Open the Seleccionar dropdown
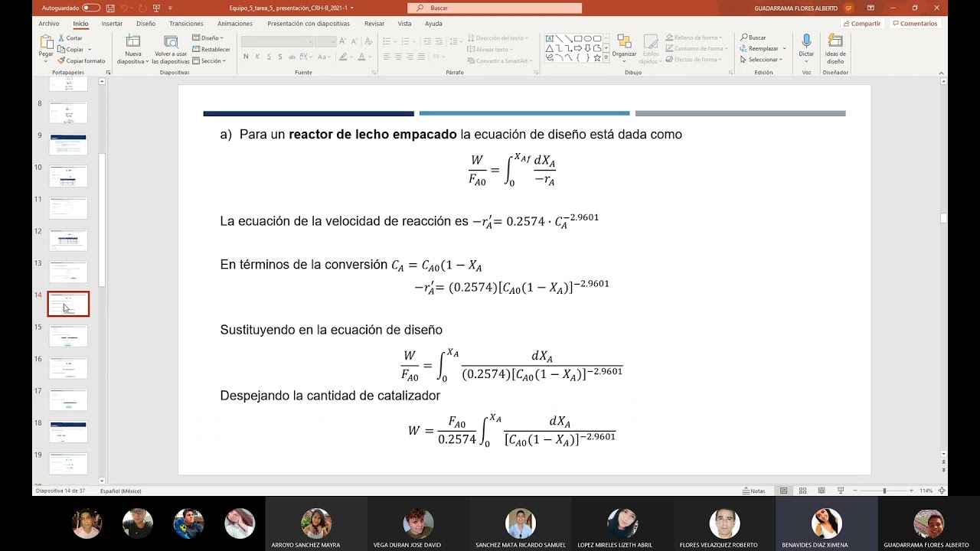The height and width of the screenshot is (551, 980). (x=761, y=59)
